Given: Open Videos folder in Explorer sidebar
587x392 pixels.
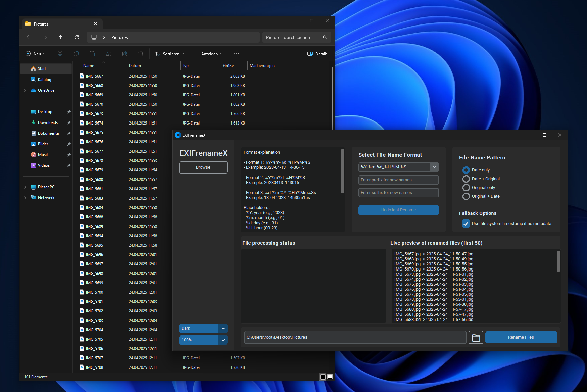Looking at the screenshot, I should [x=44, y=165].
